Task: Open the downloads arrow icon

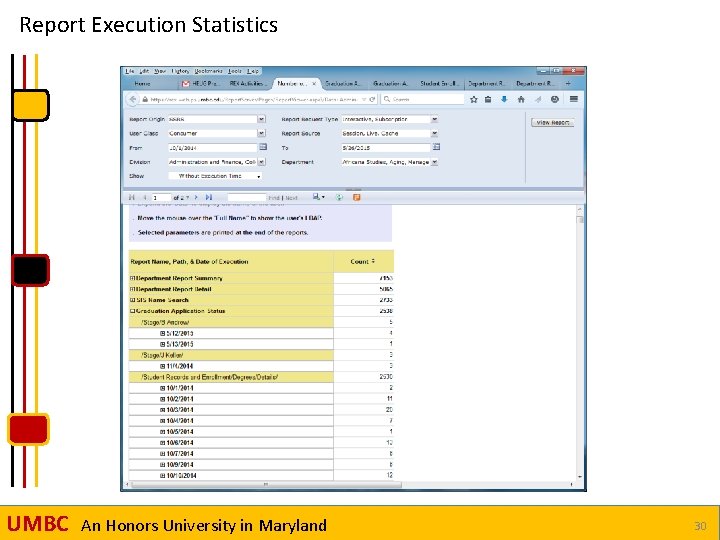Action: tap(504, 99)
